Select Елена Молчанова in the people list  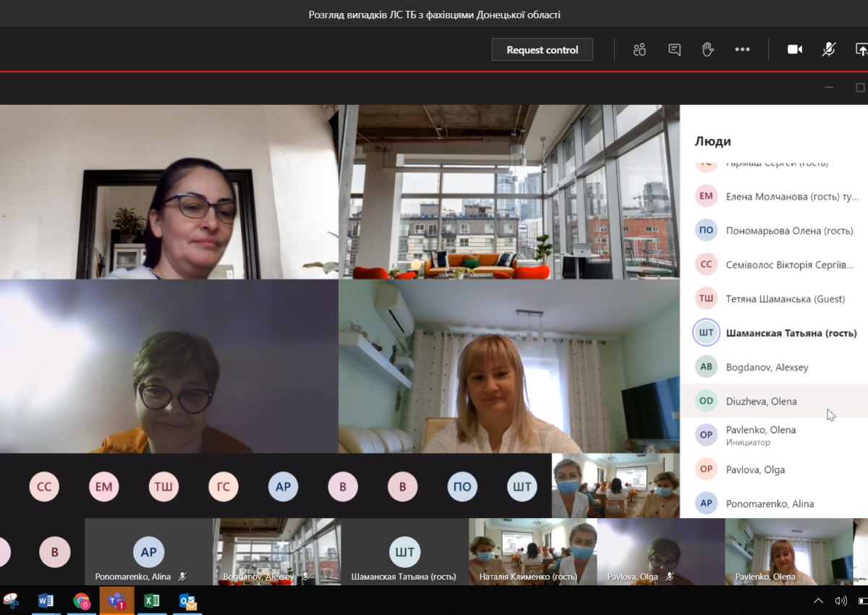tap(774, 196)
